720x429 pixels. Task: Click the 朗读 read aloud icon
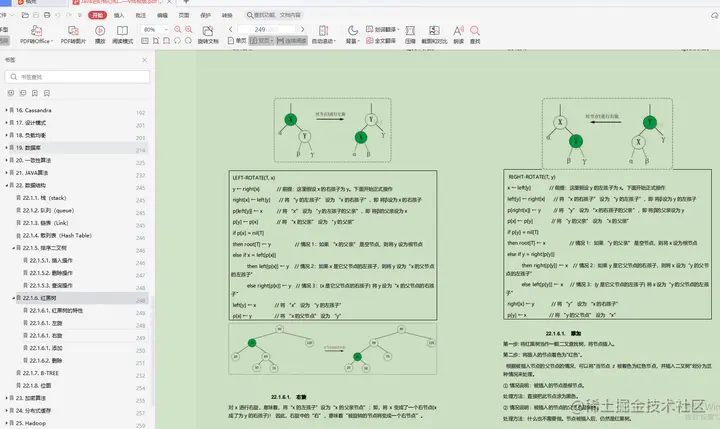point(458,31)
